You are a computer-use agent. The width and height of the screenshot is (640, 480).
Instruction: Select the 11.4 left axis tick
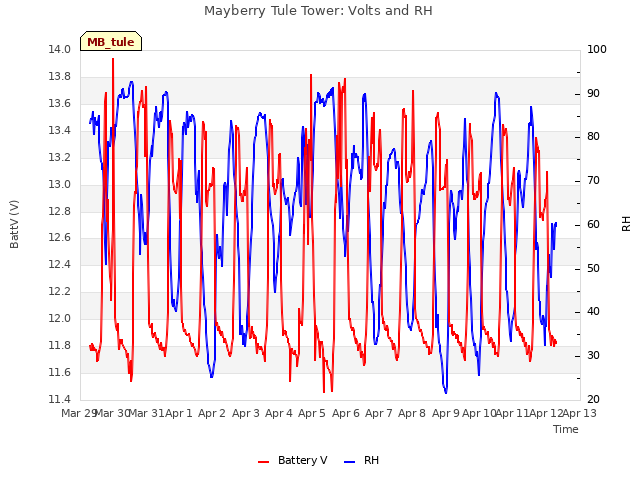(x=60, y=399)
